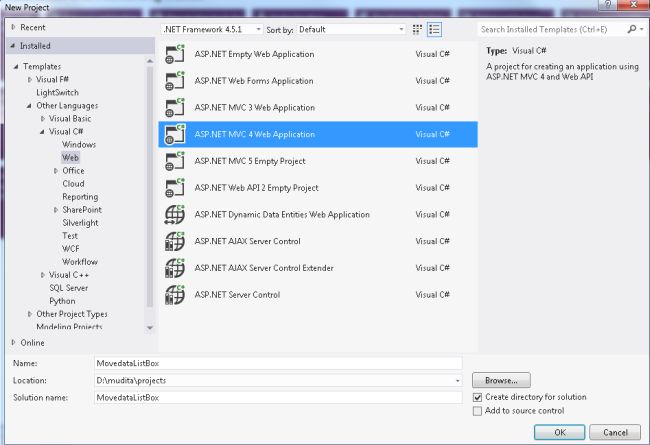The width and height of the screenshot is (650, 445).
Task: Click the search magnifier icon
Action: (x=632, y=29)
